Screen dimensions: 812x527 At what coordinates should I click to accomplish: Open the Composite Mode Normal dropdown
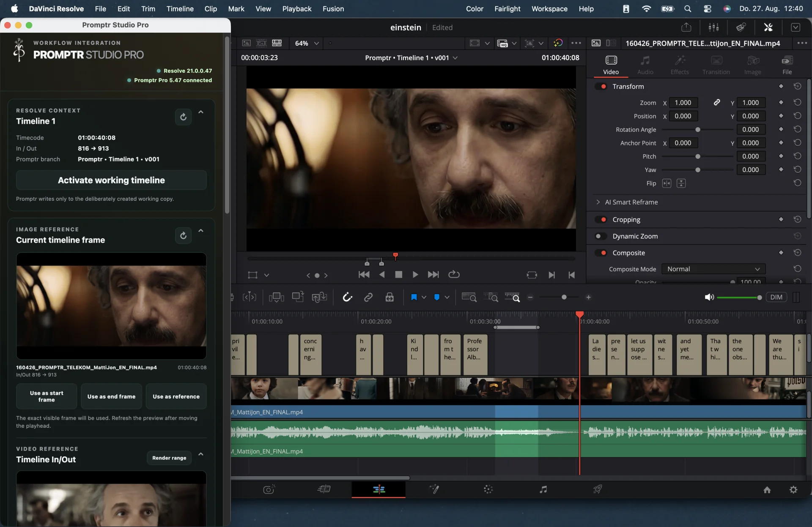point(713,269)
